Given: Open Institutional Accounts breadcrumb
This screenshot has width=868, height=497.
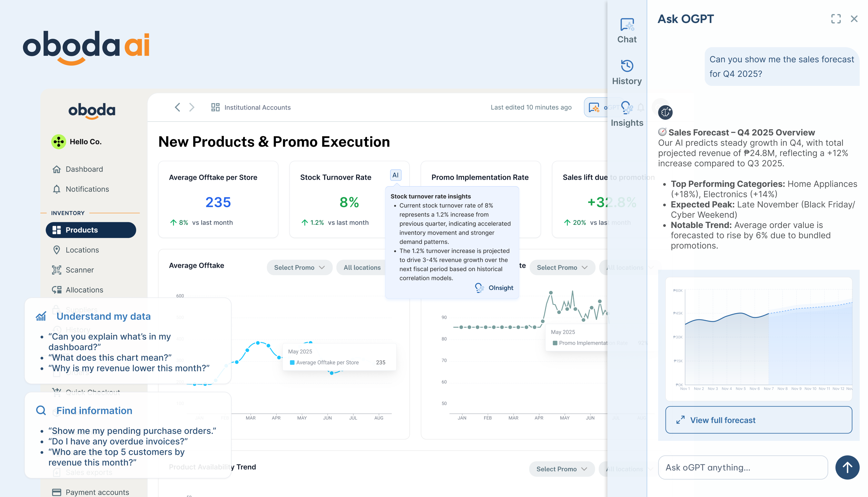Looking at the screenshot, I should (257, 107).
